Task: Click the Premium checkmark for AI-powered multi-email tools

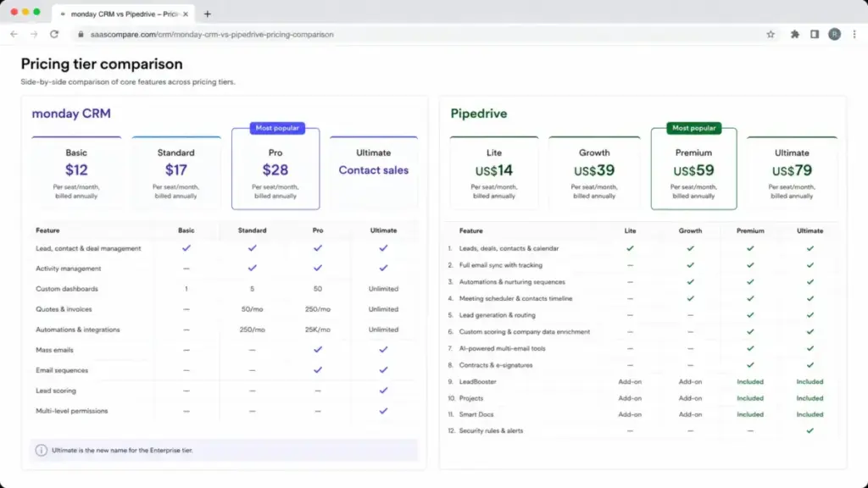Action: click(750, 348)
